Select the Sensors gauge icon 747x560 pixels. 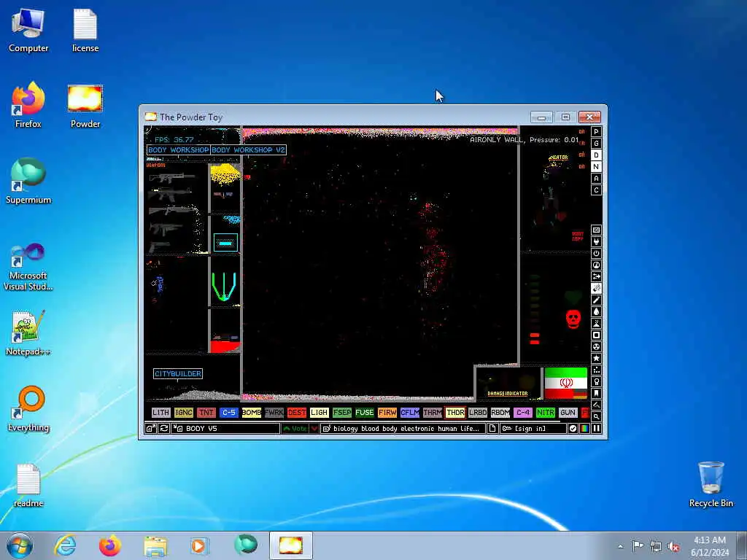(596, 265)
